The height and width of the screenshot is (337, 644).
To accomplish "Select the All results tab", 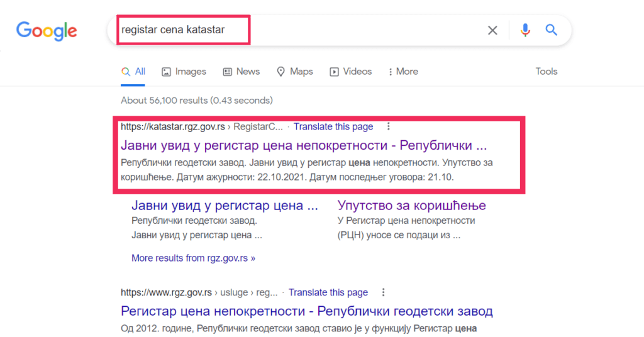I will [133, 72].
